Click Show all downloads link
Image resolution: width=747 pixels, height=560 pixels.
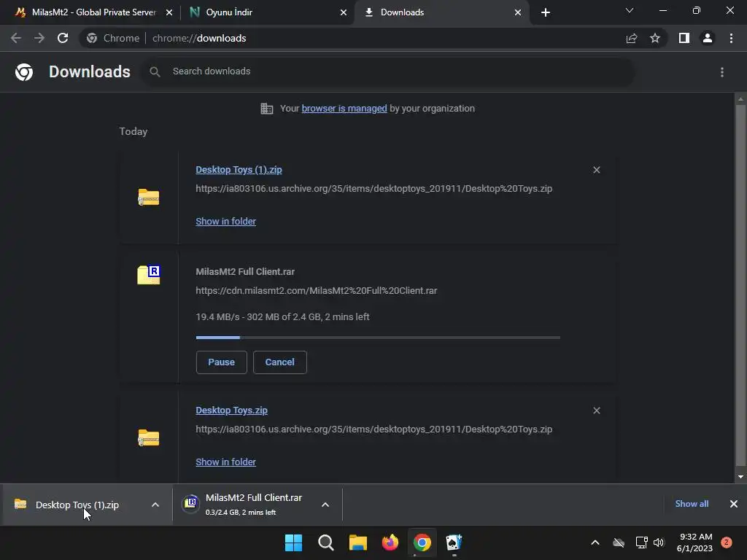tap(692, 504)
